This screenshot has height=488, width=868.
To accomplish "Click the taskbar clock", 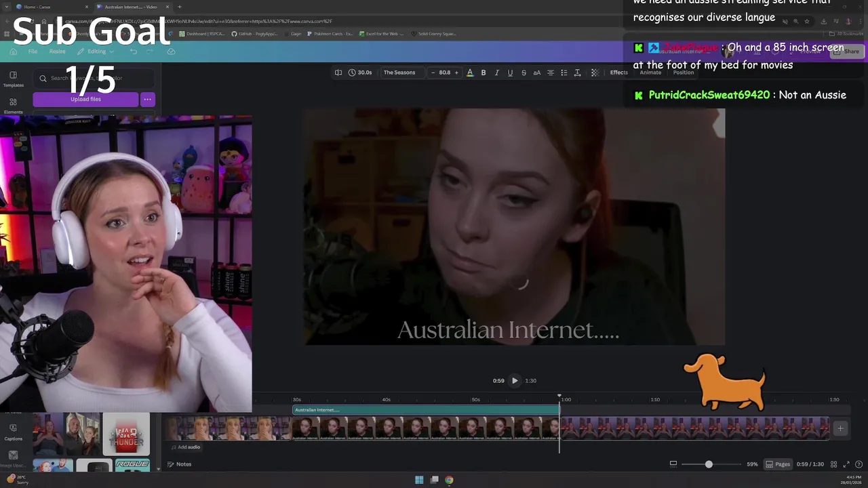I will point(852,480).
